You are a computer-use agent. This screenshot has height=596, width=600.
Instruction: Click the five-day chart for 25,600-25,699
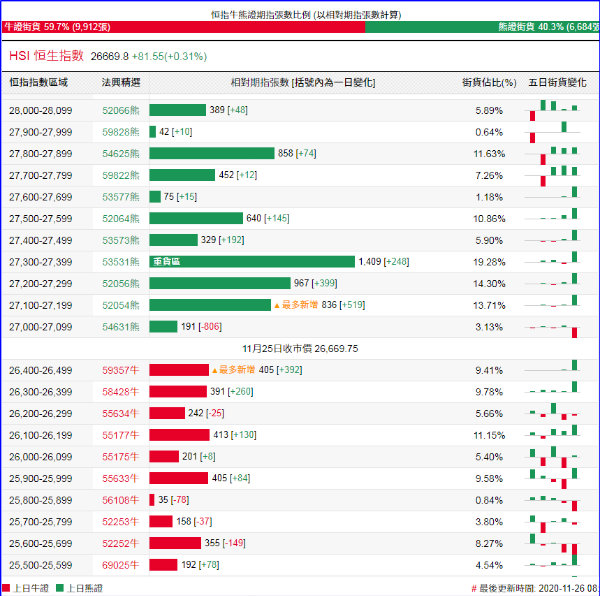pos(553,544)
